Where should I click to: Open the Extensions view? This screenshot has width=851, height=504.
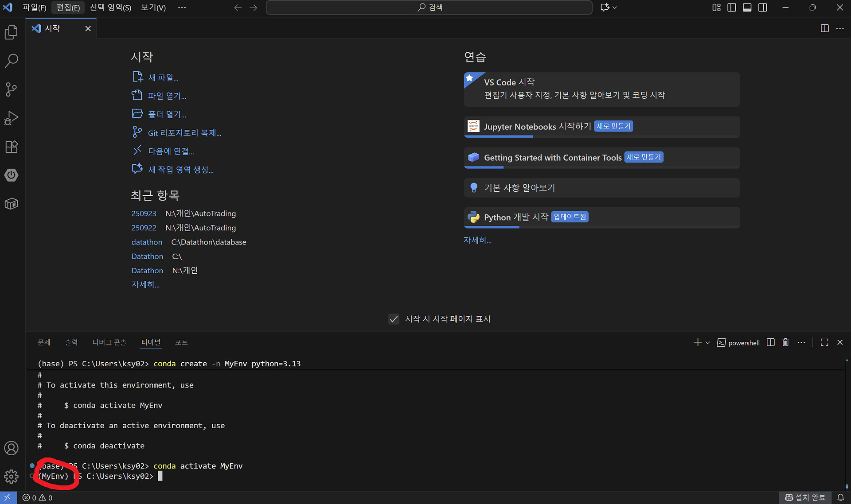(11, 147)
